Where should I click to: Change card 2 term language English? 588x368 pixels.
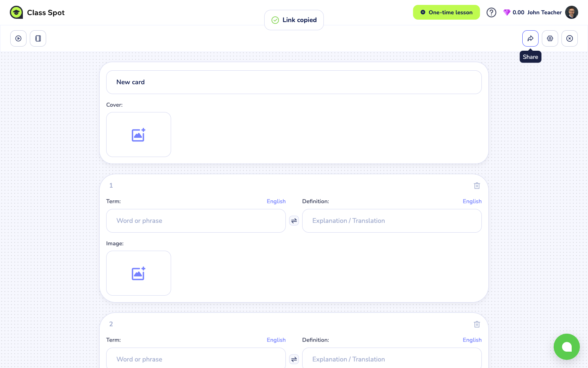click(x=276, y=340)
